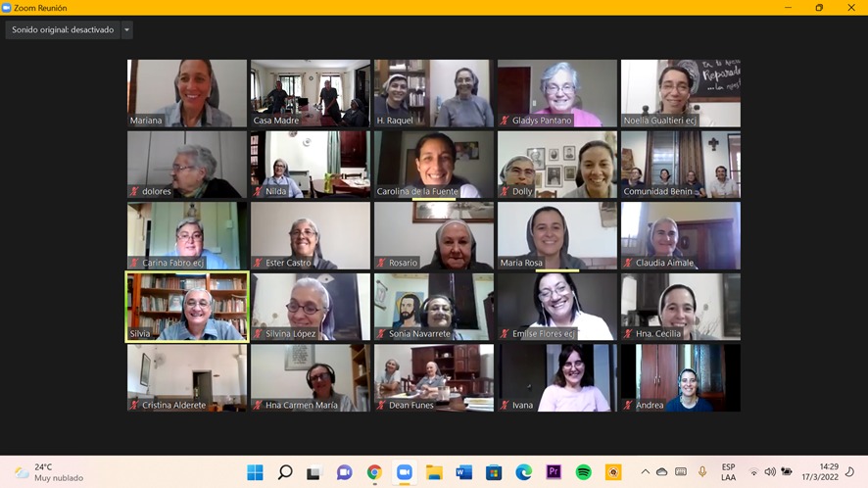Open Google Chrome from the taskbar
Viewport: 868px width, 488px height.
[x=374, y=472]
